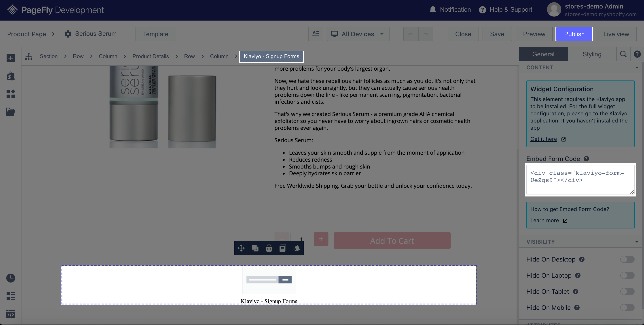Open the custom code icon in sidebar
Image resolution: width=644 pixels, height=325 pixels.
click(x=11, y=314)
